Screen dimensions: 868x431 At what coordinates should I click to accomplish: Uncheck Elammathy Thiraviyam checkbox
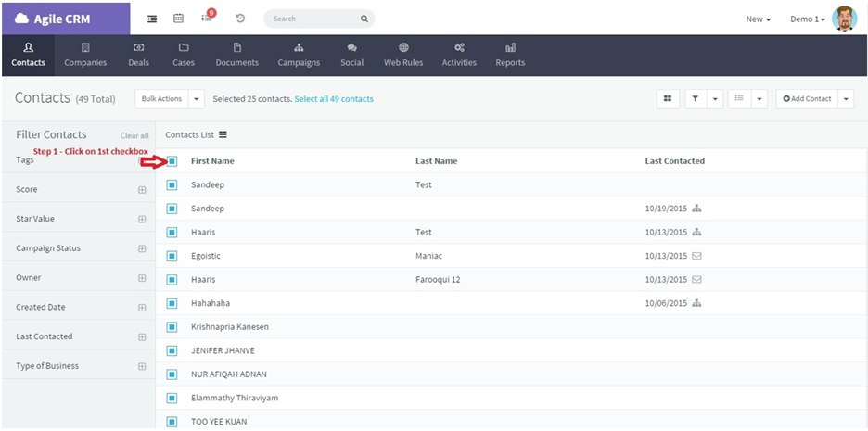pos(172,398)
